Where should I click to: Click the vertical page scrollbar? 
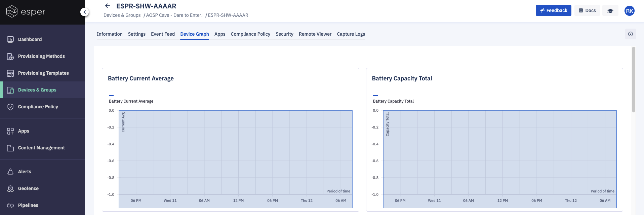[x=634, y=80]
